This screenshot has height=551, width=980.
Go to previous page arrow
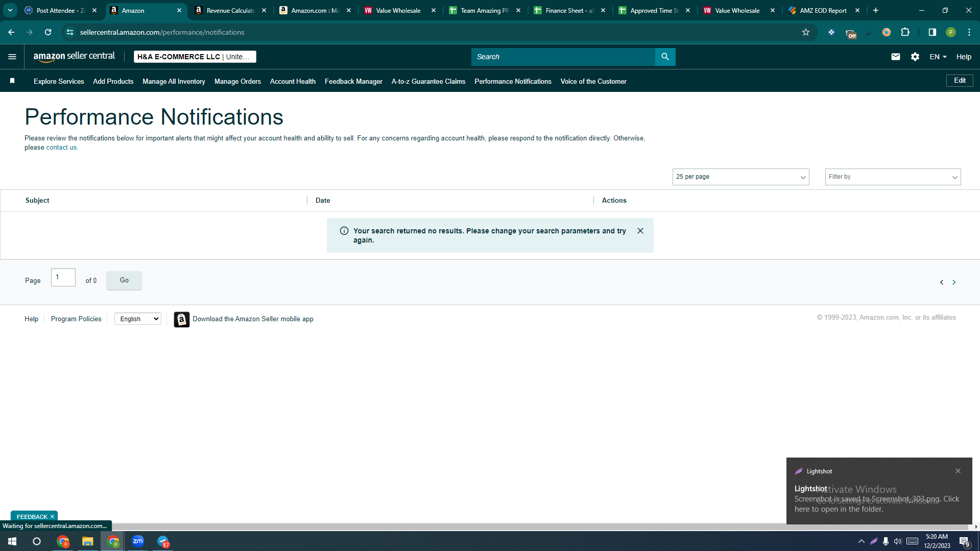coord(941,282)
